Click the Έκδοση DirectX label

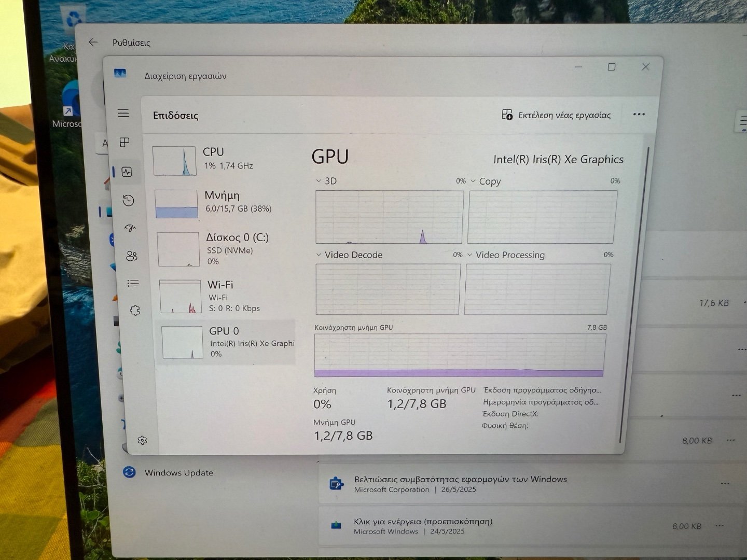coord(510,414)
